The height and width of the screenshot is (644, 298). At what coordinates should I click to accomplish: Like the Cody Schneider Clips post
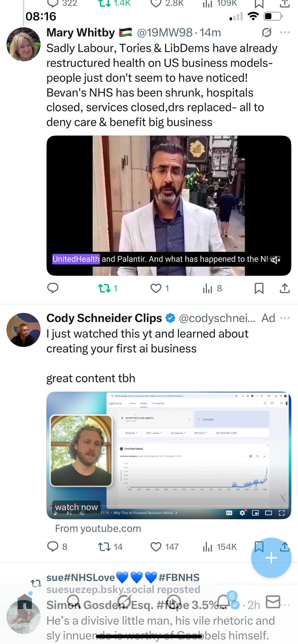(x=156, y=547)
